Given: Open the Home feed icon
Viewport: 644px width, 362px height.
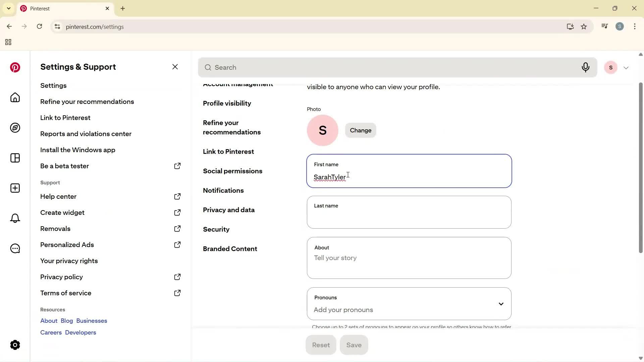Looking at the screenshot, I should tap(15, 98).
